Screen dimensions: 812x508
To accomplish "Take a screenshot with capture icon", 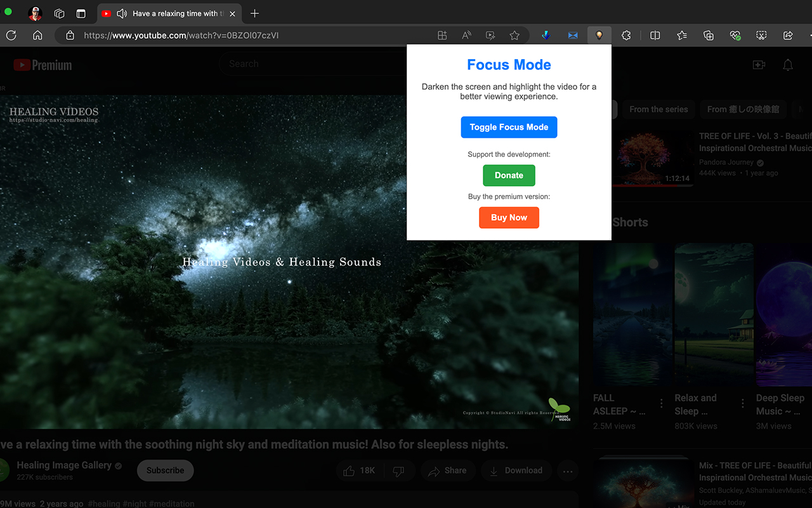I will click(x=762, y=36).
